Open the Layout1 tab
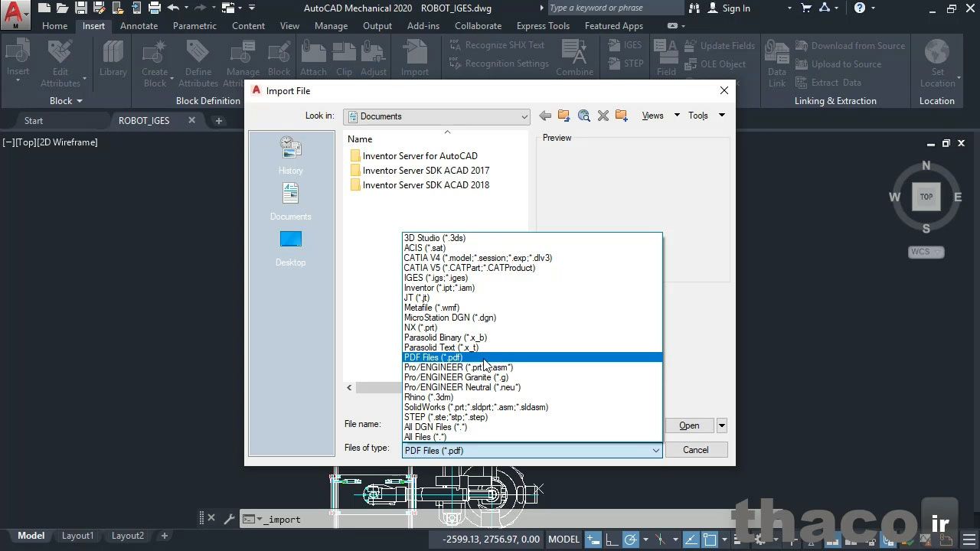 (x=77, y=536)
